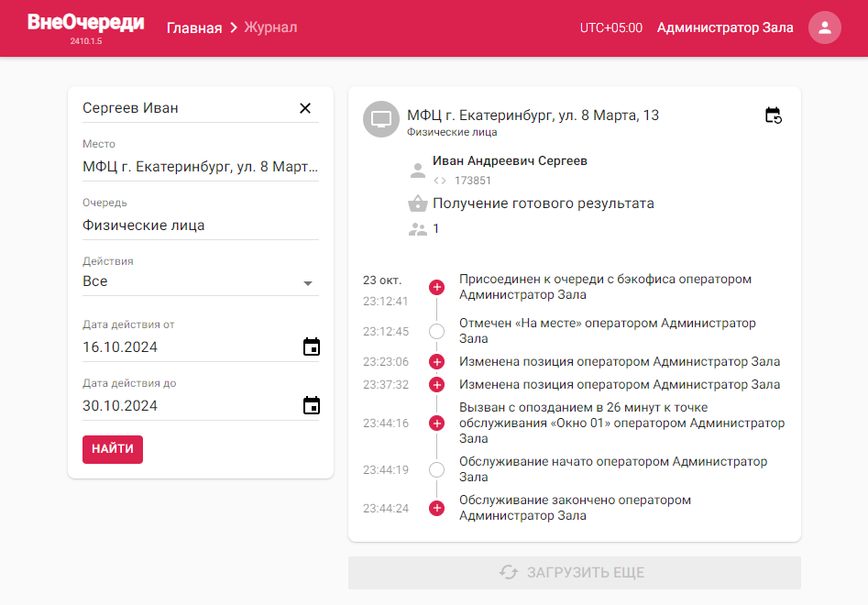The image size is (868, 605).
Task: Click the group people icon beside number 1
Action: pos(418,229)
